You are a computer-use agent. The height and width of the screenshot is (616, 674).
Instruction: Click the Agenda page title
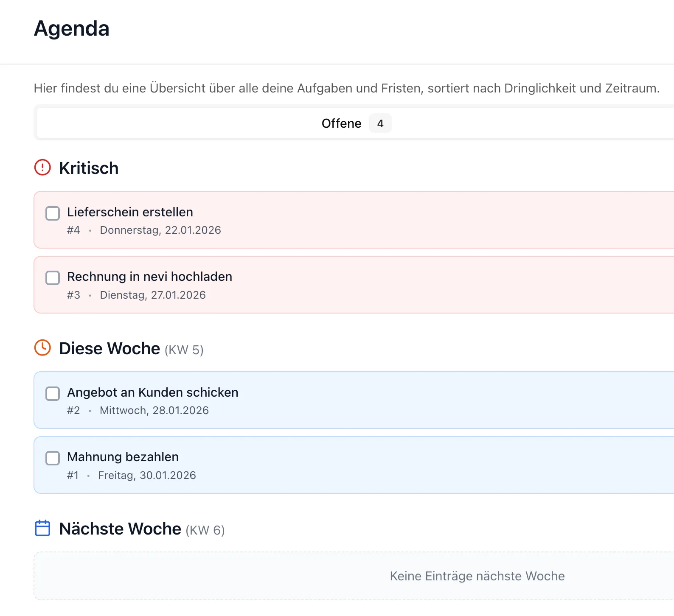(72, 28)
